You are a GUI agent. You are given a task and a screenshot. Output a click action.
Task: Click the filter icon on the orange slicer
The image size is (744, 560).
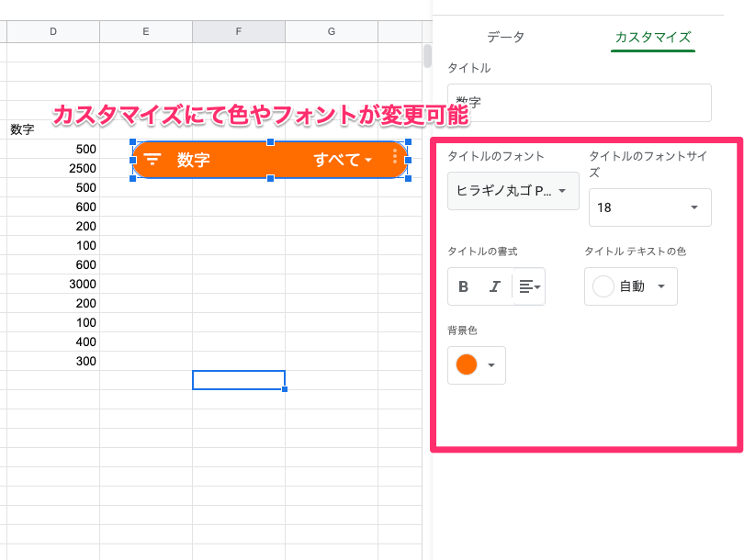pyautogui.click(x=152, y=160)
